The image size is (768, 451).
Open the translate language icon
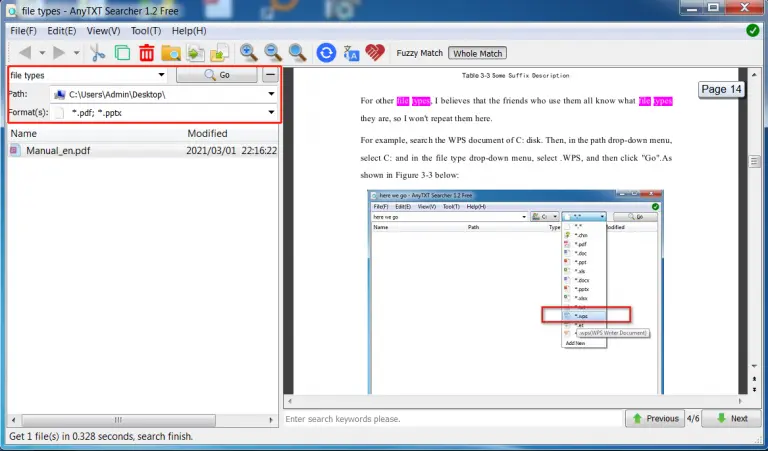[x=351, y=52]
